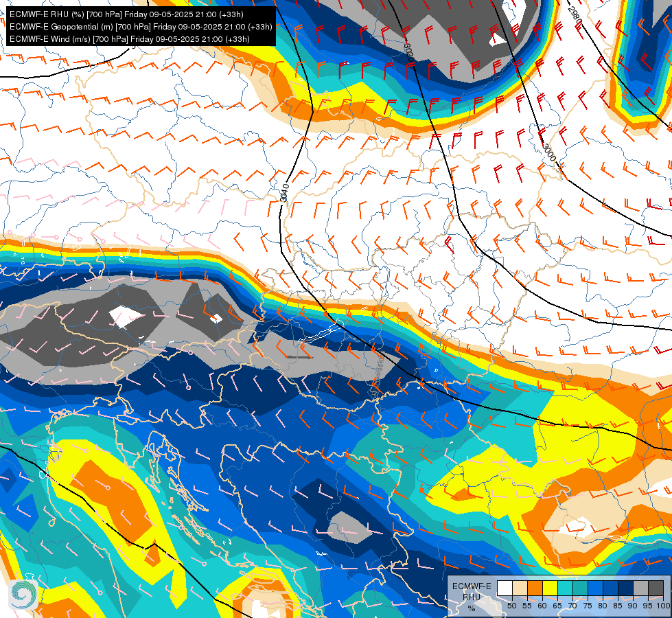Click the 'RHU' label in the legend
Screen dimensions: 672x618
[x=472, y=597]
